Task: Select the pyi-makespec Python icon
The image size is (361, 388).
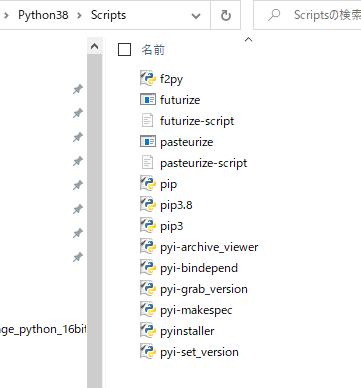Action: [x=148, y=310]
